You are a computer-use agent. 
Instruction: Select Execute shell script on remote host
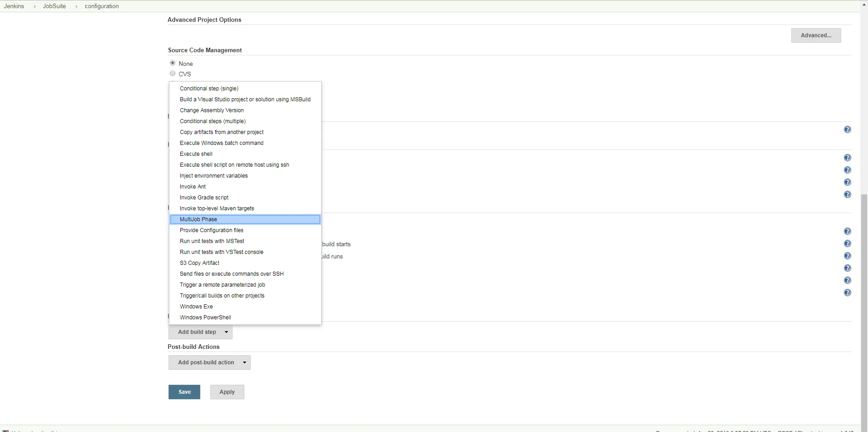[x=245, y=165]
